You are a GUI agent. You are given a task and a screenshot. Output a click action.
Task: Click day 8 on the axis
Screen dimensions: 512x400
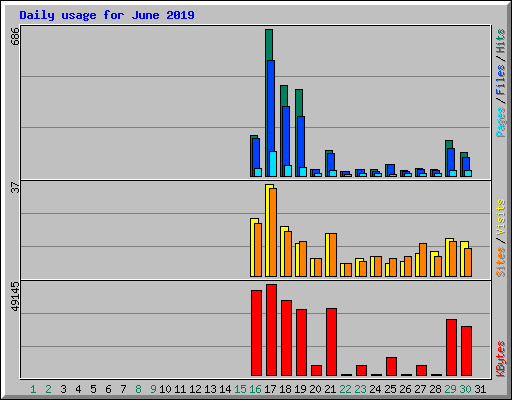click(x=138, y=389)
